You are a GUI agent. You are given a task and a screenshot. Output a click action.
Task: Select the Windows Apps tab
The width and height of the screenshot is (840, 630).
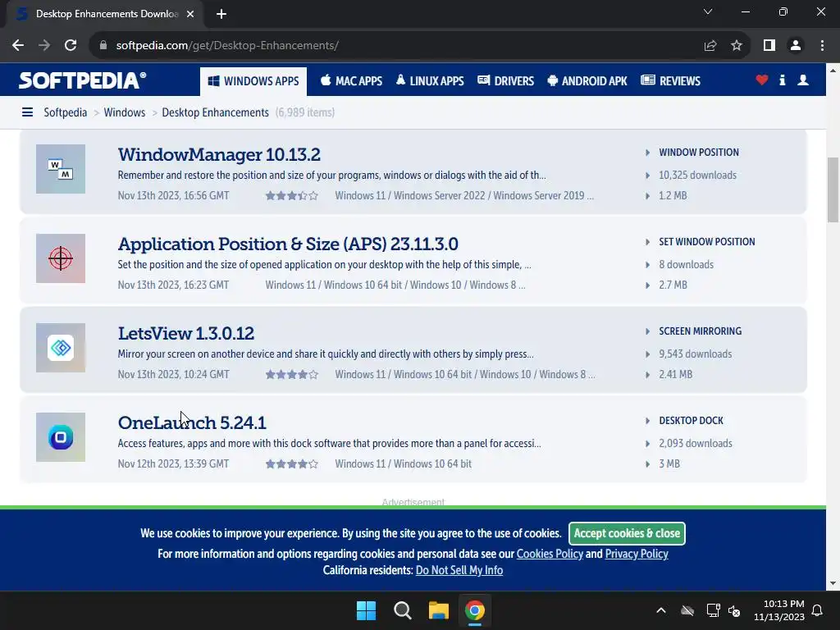(253, 81)
